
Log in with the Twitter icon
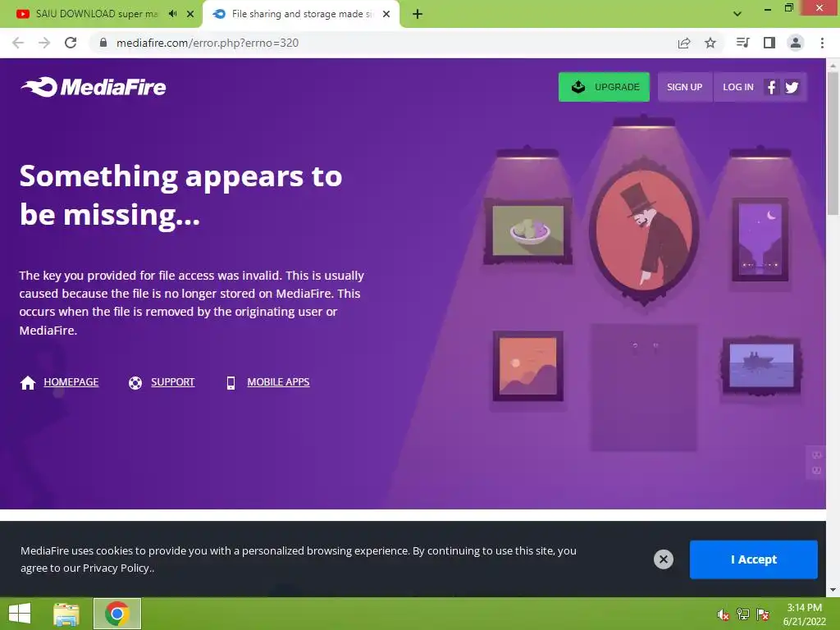click(x=792, y=87)
